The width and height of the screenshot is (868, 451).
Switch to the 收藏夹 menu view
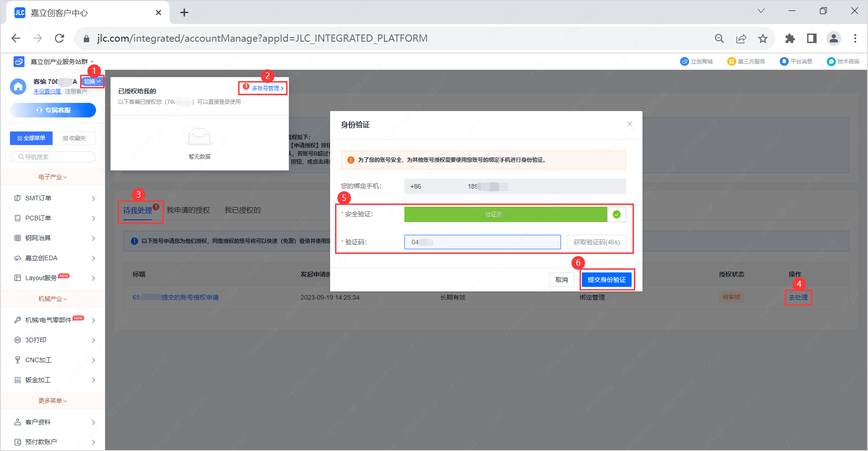[x=74, y=138]
